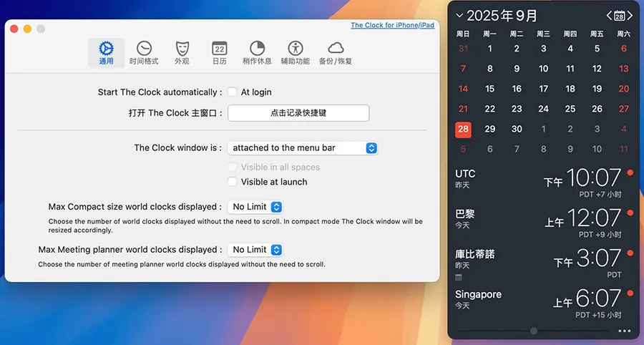The width and height of the screenshot is (644, 345).
Task: Collapse the calendar via chevron beside 2025年9月
Action: [459, 15]
